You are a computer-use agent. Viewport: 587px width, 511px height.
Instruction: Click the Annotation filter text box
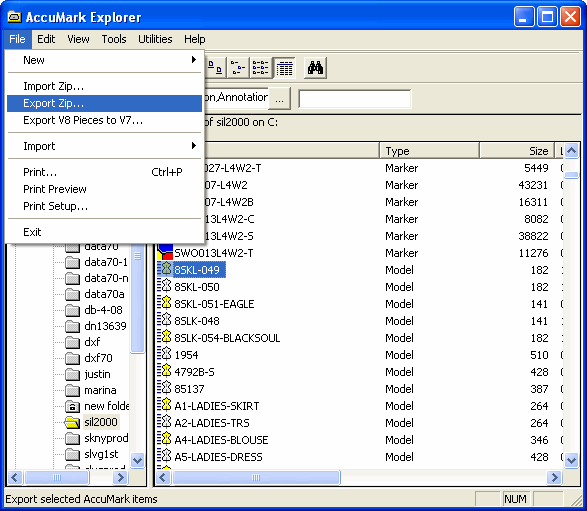(236, 99)
